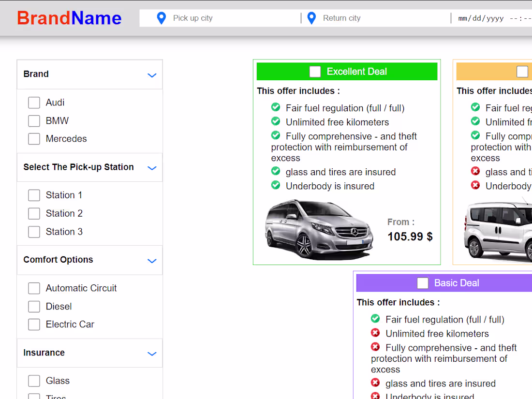Check the Mercedes brand checkbox
This screenshot has width=532, height=399.
[34, 139]
